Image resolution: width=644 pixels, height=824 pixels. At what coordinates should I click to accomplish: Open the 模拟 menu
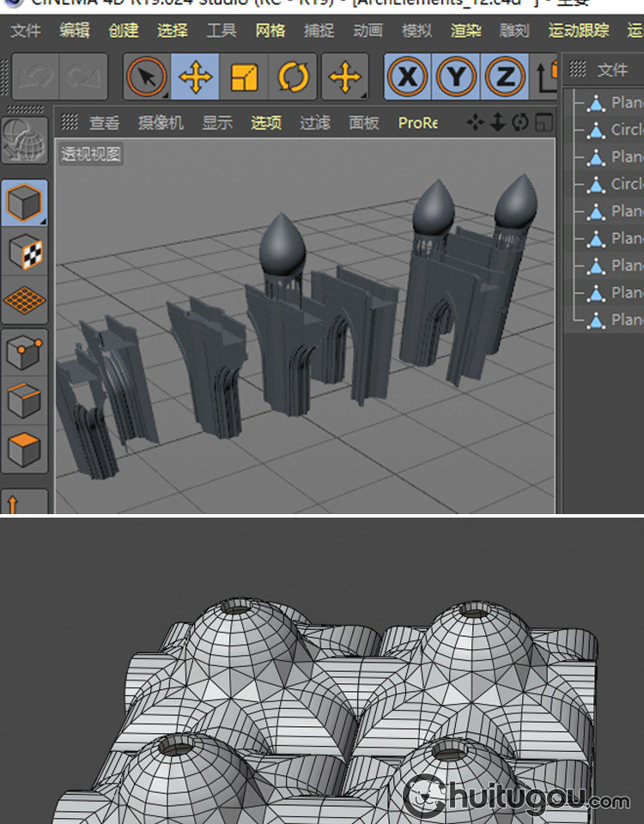416,31
